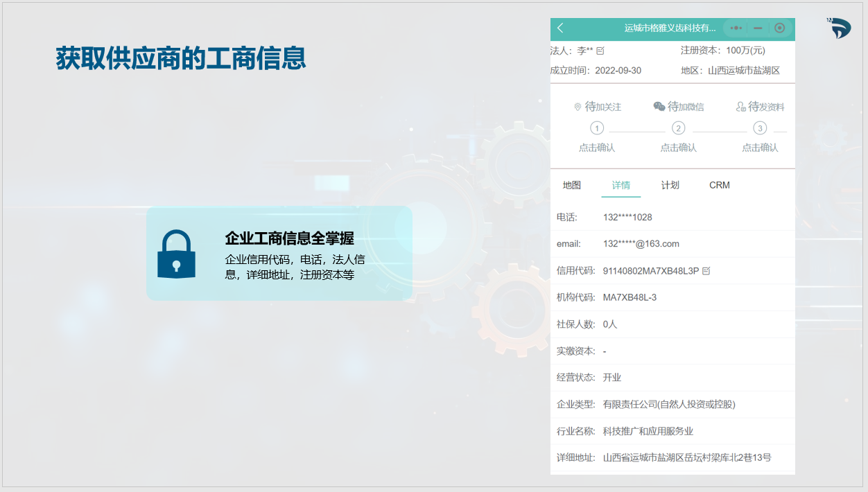This screenshot has height=492, width=868.
Task: Click the edit icon beside credit code
Action: [706, 271]
